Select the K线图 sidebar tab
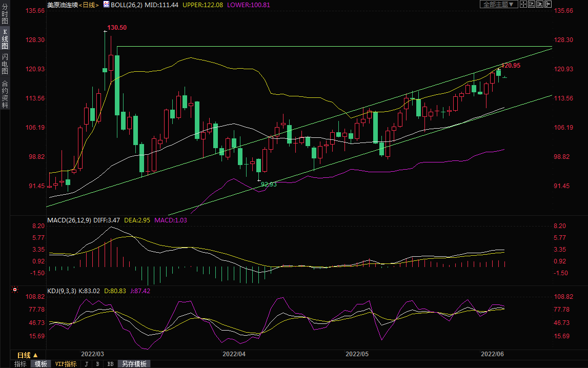Image resolution: width=588 pixels, height=368 pixels. tap(5, 39)
